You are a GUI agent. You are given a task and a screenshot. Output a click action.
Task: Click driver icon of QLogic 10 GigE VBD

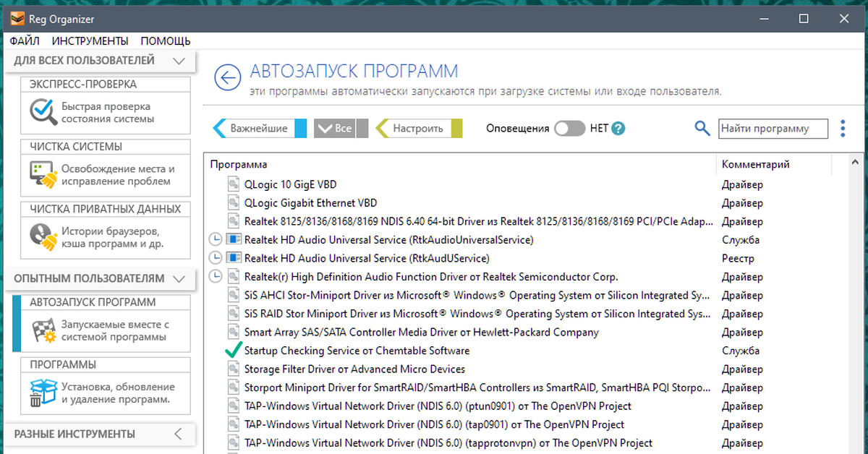click(233, 184)
